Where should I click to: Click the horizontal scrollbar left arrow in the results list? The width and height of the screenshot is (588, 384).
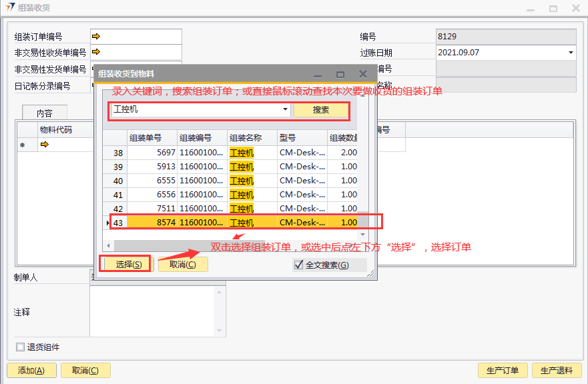(108, 245)
